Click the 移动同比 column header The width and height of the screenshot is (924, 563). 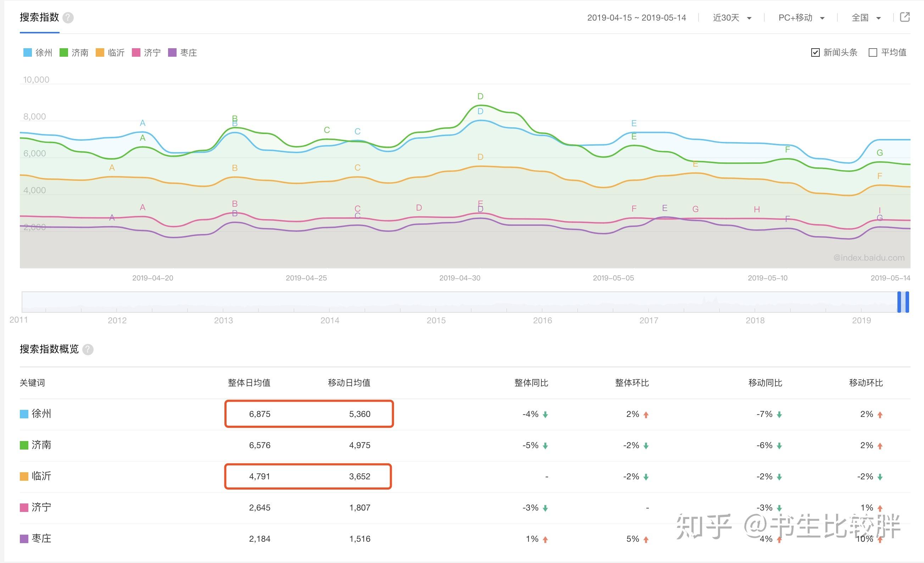click(766, 383)
